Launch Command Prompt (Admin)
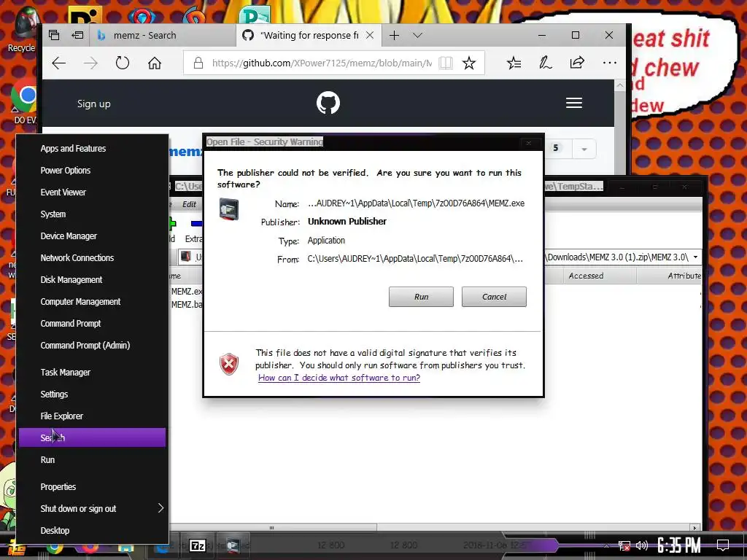This screenshot has width=747, height=560. [85, 346]
